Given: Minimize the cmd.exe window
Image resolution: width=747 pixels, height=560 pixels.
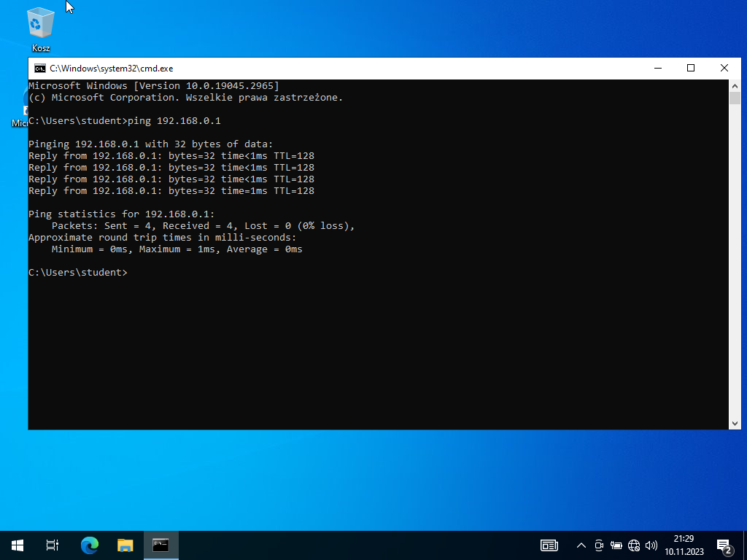Looking at the screenshot, I should (658, 68).
